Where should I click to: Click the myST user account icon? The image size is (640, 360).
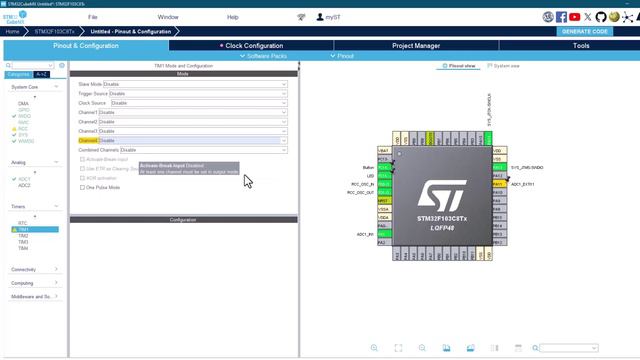coord(328,17)
